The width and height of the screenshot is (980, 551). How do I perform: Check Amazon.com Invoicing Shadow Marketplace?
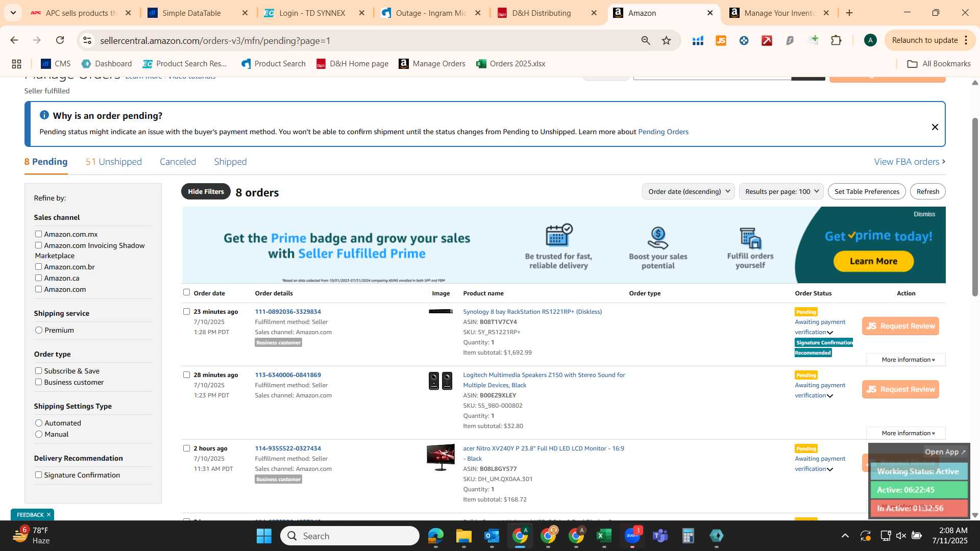38,245
